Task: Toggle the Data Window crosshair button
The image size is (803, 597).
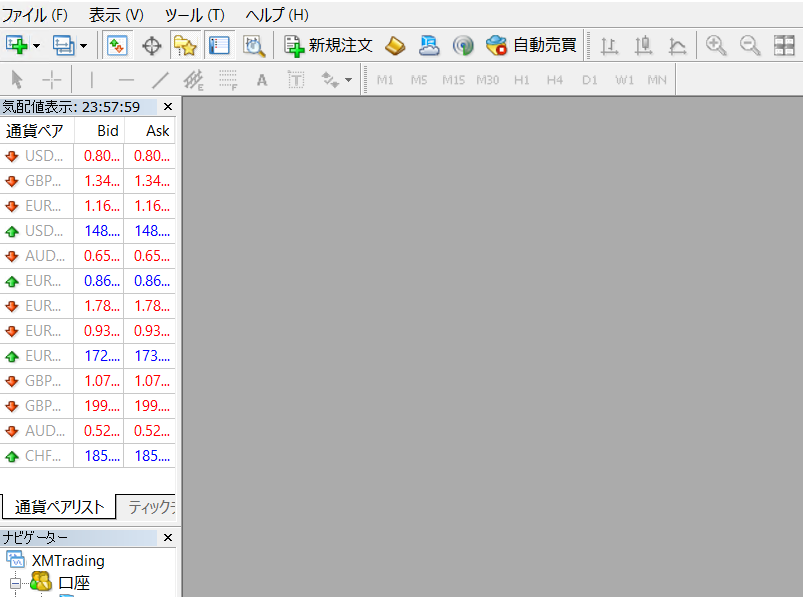Action: 151,45
